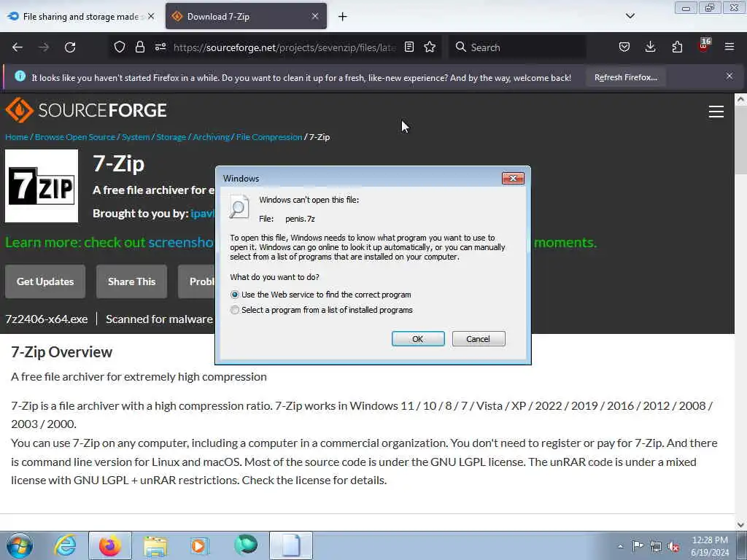Switch to Firefox in the taskbar
The width and height of the screenshot is (747, 560).
click(110, 545)
